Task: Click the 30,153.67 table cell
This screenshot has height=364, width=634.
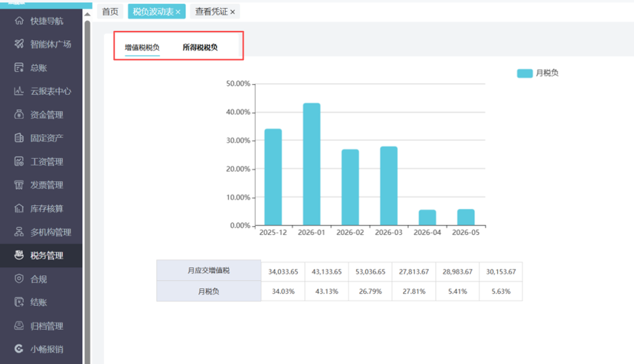Action: pyautogui.click(x=501, y=271)
